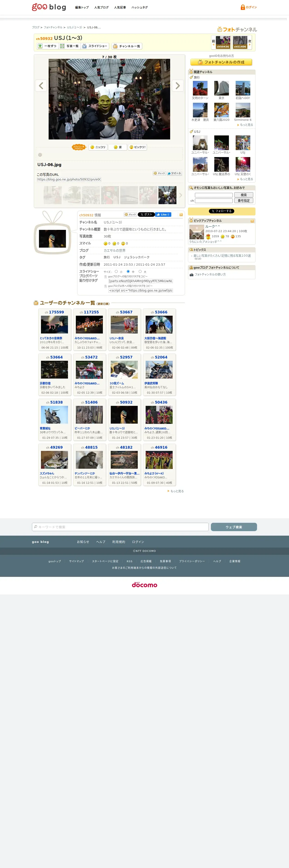Switch to 一枚ずつ view

pos(47,46)
